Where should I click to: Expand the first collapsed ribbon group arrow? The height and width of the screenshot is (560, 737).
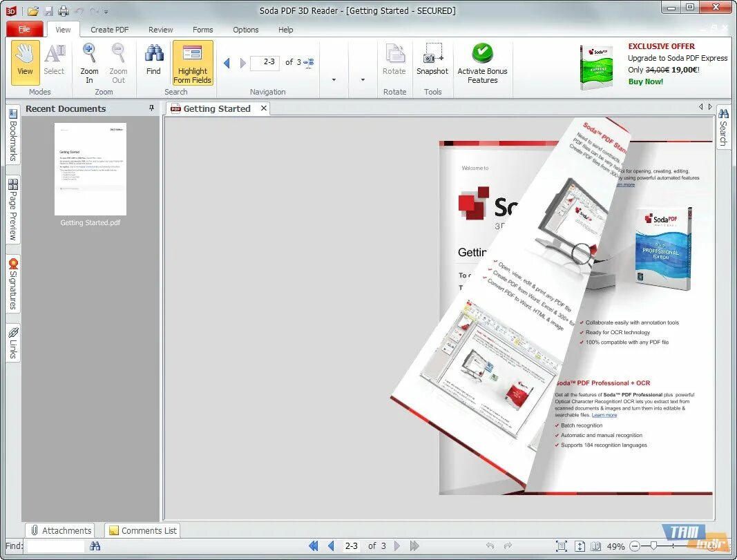click(334, 80)
